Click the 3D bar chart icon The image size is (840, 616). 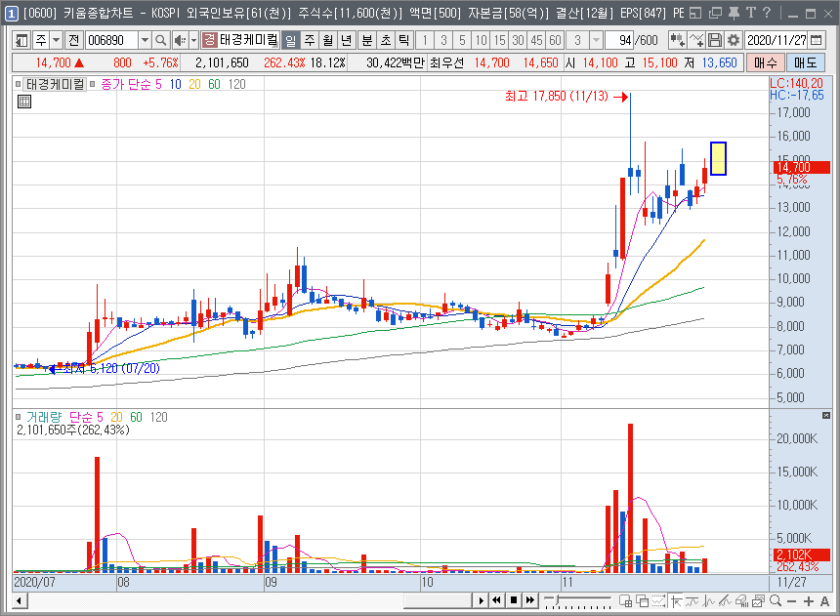742,600
